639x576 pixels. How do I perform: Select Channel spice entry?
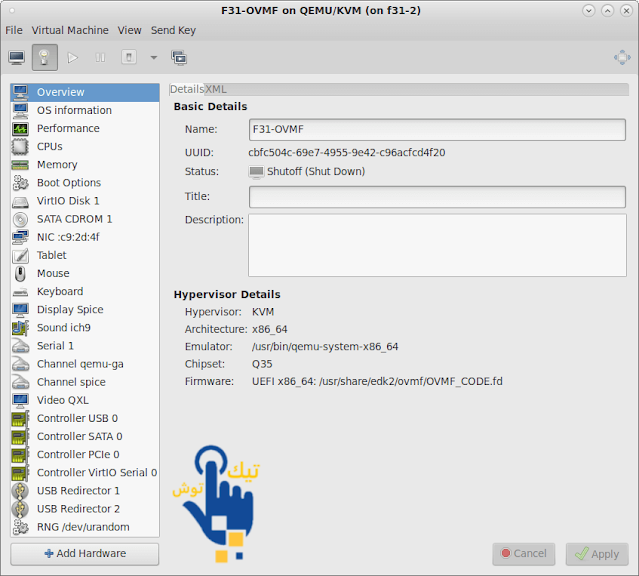pyautogui.click(x=85, y=382)
